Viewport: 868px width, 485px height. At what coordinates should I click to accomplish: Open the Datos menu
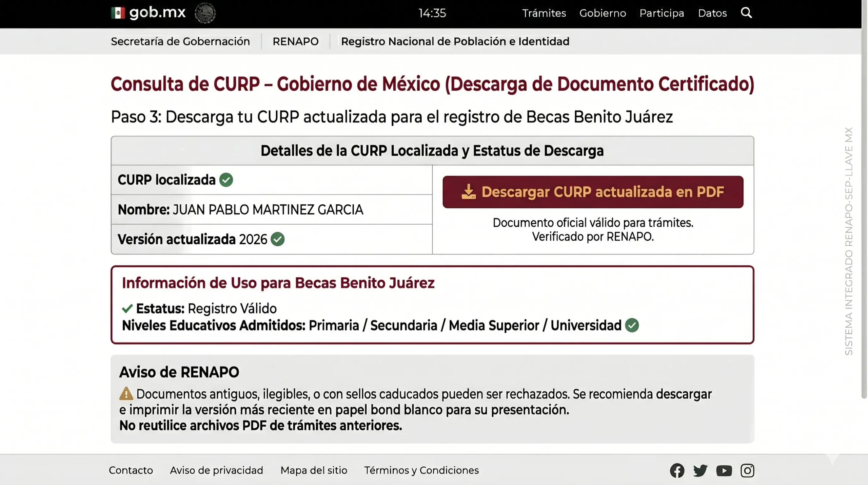pyautogui.click(x=712, y=13)
